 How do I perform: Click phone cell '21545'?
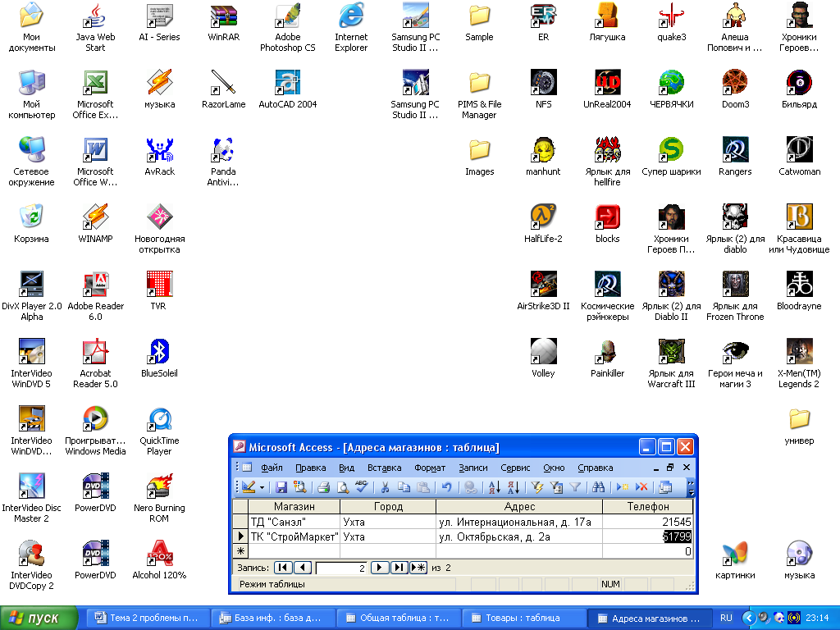pos(648,522)
